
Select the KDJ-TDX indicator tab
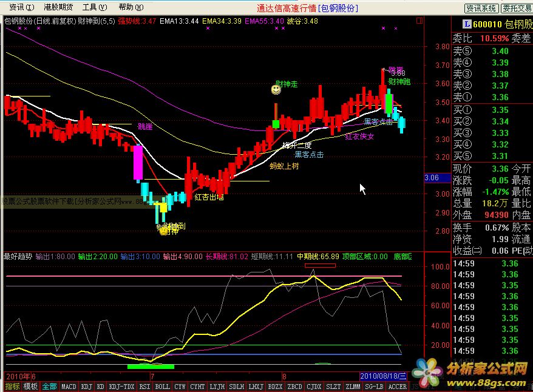click(121, 387)
